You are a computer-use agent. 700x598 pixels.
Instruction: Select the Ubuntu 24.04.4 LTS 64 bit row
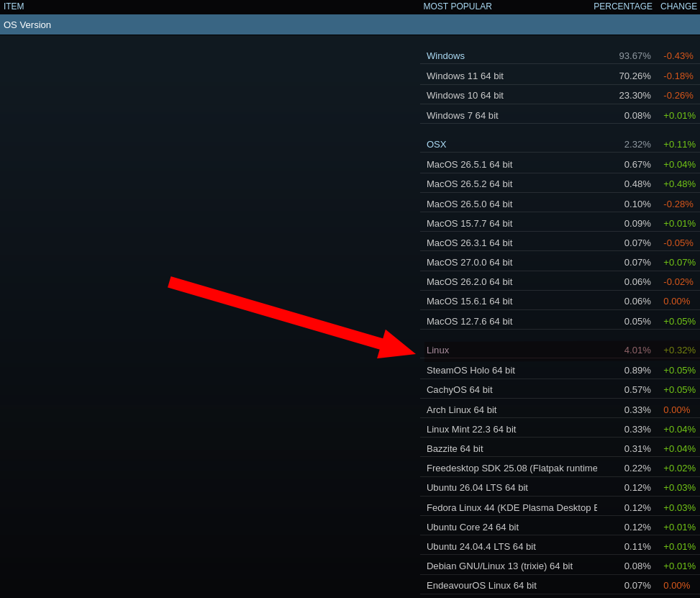coord(560,547)
